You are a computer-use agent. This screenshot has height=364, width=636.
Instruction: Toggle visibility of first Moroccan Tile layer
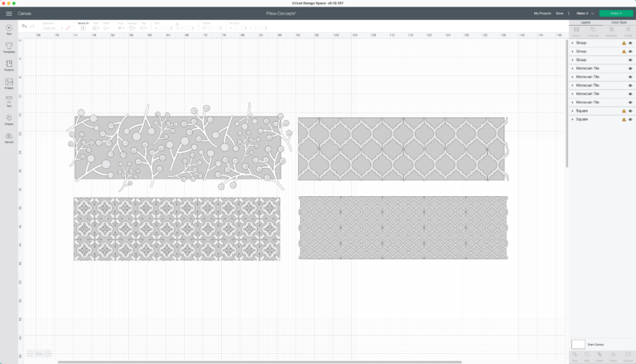pyautogui.click(x=630, y=69)
